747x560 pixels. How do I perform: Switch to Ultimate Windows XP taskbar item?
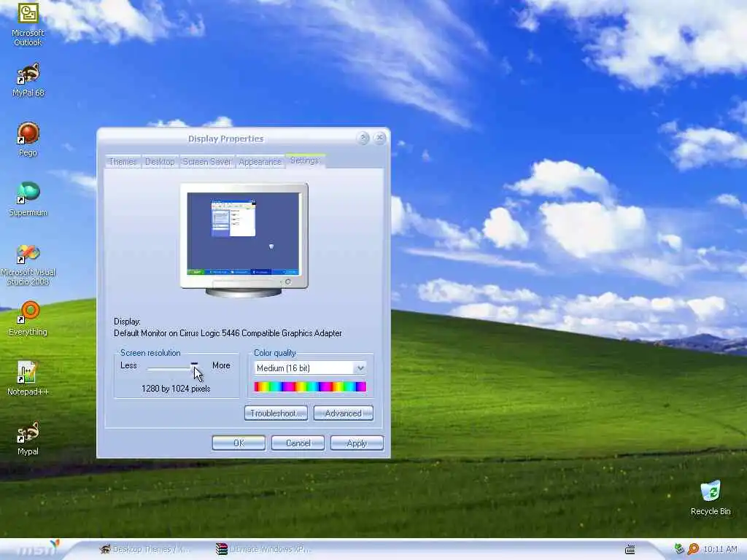coord(263,549)
